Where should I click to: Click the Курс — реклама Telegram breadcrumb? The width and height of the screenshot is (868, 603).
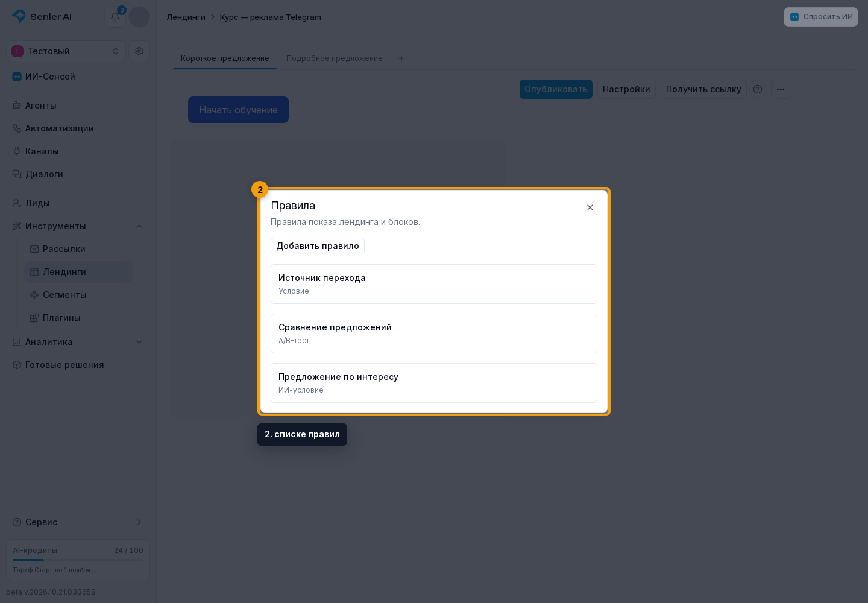(x=271, y=17)
